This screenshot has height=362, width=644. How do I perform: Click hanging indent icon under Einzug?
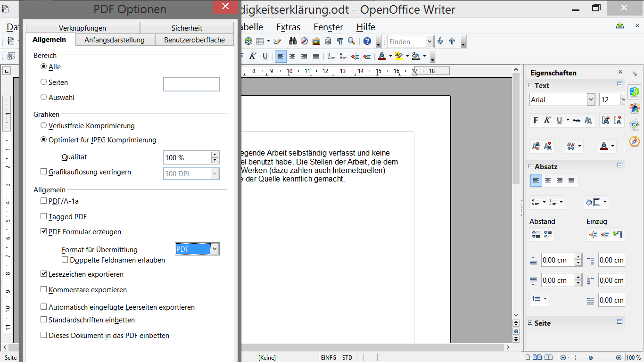tap(618, 234)
